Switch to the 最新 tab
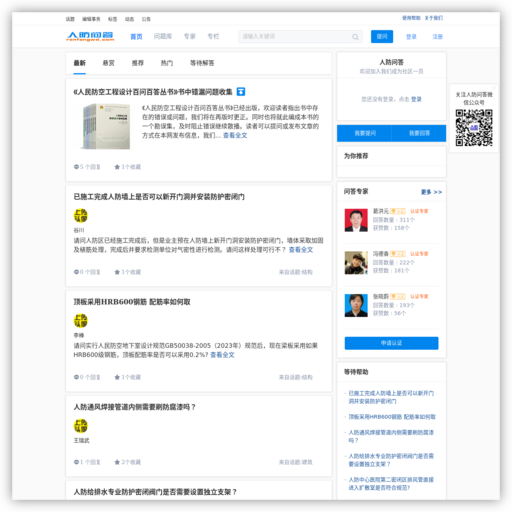 80,63
